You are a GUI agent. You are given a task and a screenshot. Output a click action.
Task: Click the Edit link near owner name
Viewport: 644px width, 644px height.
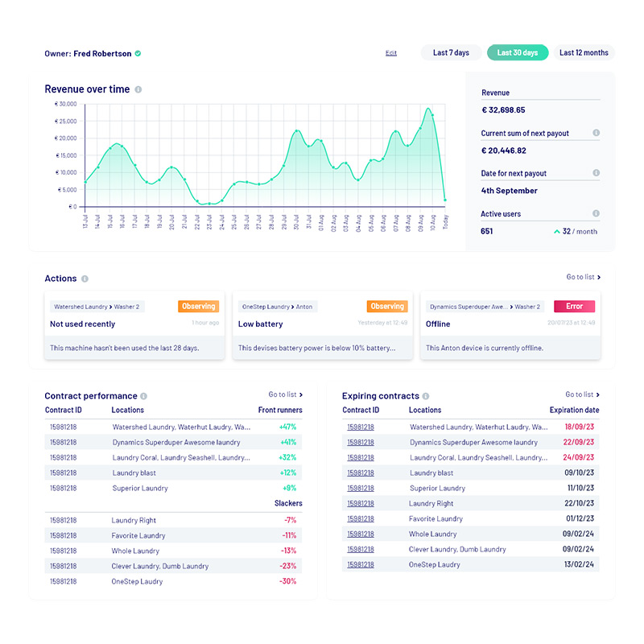coord(391,53)
